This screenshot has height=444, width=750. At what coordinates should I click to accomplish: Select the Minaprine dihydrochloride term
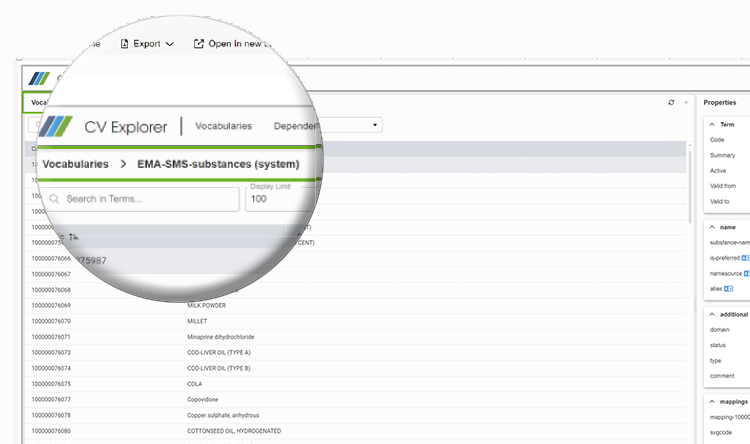[221, 337]
